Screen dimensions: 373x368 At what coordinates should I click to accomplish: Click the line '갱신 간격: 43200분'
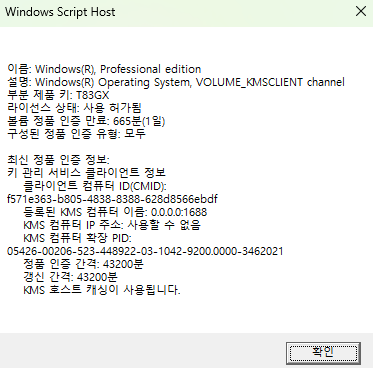pyautogui.click(x=70, y=277)
